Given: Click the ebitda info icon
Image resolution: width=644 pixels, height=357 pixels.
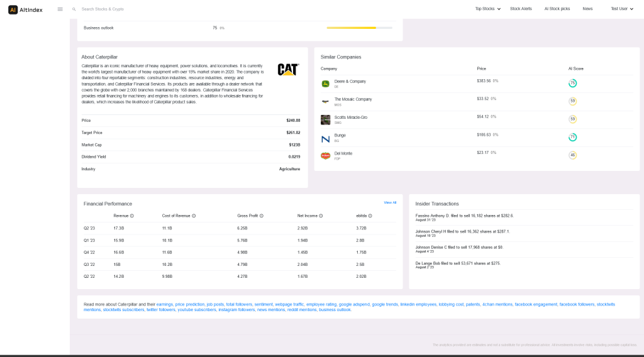Looking at the screenshot, I should (x=370, y=216).
